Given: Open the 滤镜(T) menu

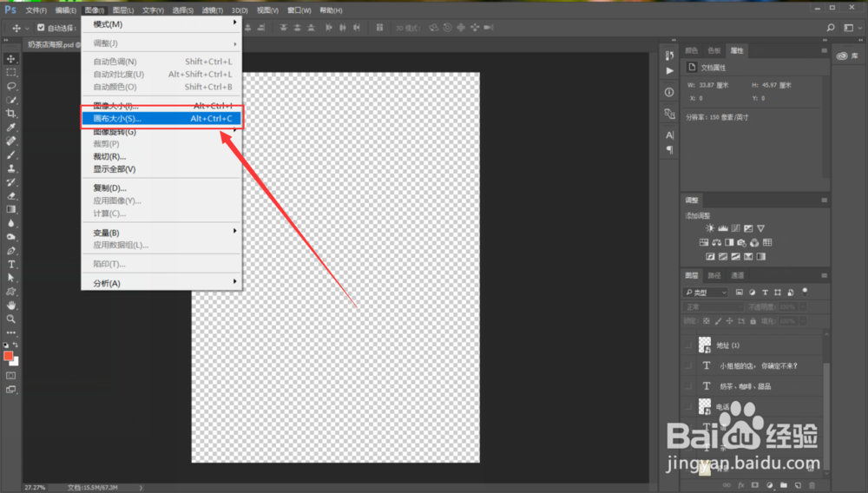Looking at the screenshot, I should pyautogui.click(x=212, y=10).
